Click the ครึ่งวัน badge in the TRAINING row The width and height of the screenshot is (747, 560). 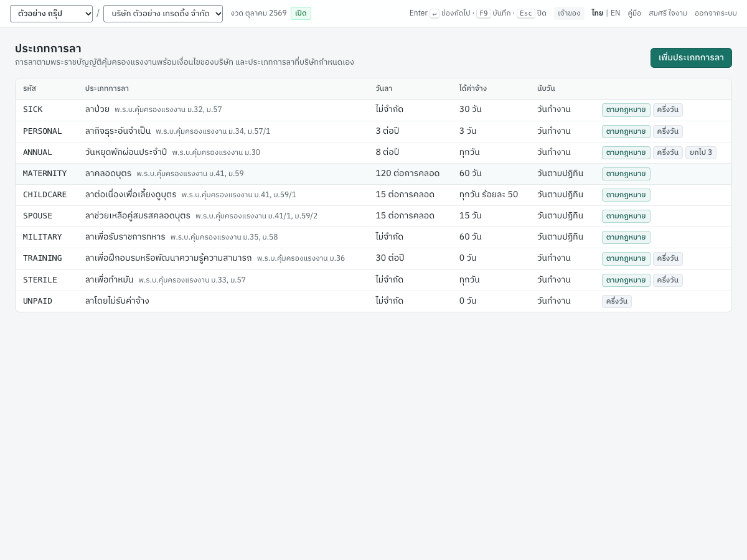point(668,259)
